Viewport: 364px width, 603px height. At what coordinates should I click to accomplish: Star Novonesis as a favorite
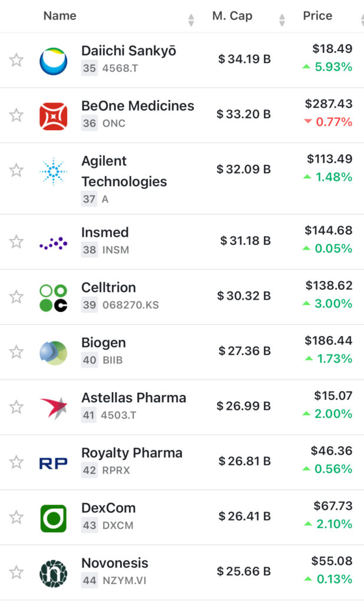(x=16, y=572)
